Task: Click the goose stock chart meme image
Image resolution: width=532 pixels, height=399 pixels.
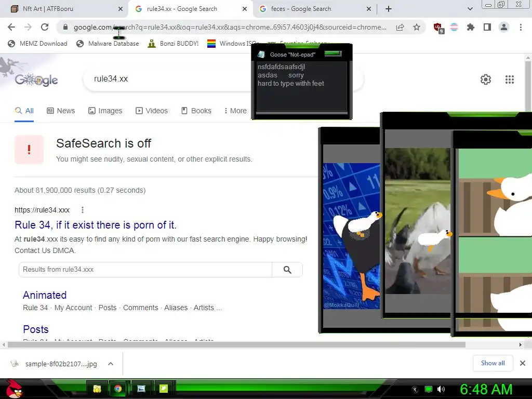Action: click(351, 236)
